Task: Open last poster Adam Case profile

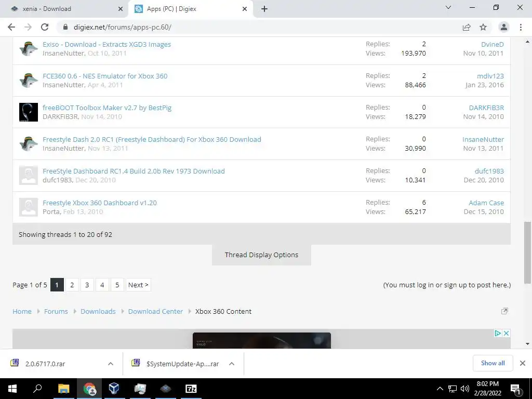Action: [x=486, y=203]
